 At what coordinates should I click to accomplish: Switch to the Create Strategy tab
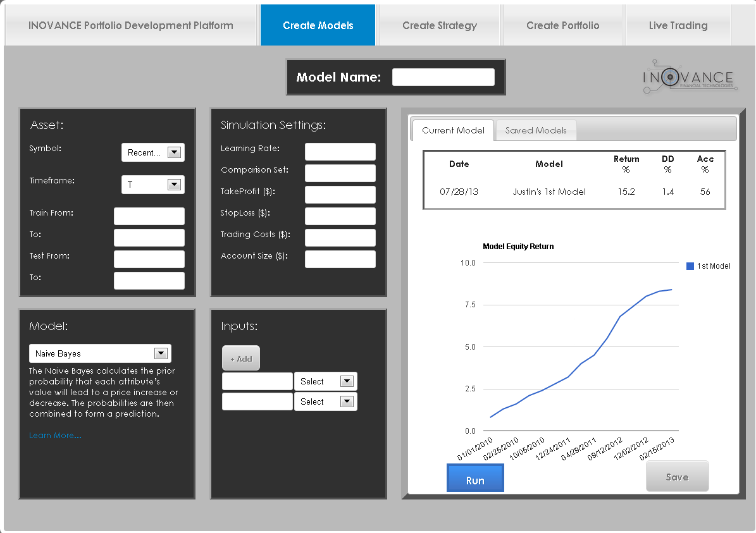[440, 26]
